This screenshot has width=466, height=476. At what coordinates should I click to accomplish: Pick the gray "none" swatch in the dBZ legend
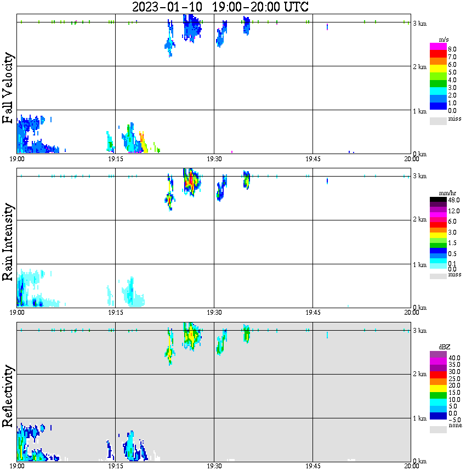click(x=438, y=429)
